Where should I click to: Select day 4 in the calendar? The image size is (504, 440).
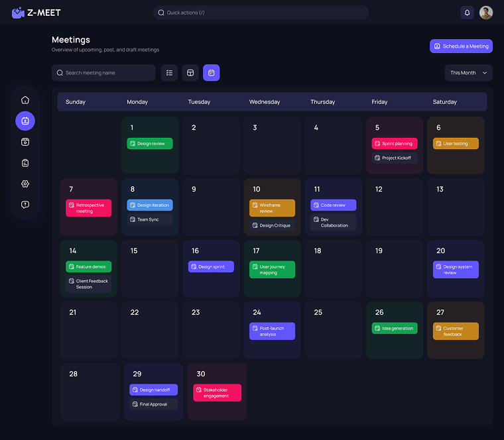[334, 146]
